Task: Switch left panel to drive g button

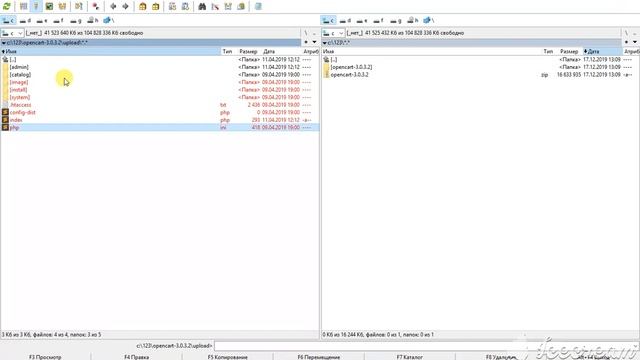Action: tap(76, 20)
